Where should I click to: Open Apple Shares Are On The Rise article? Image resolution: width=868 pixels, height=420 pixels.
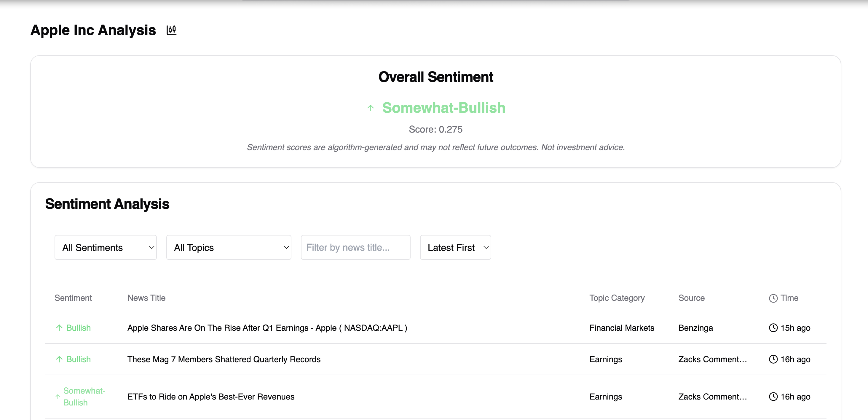[x=267, y=328]
